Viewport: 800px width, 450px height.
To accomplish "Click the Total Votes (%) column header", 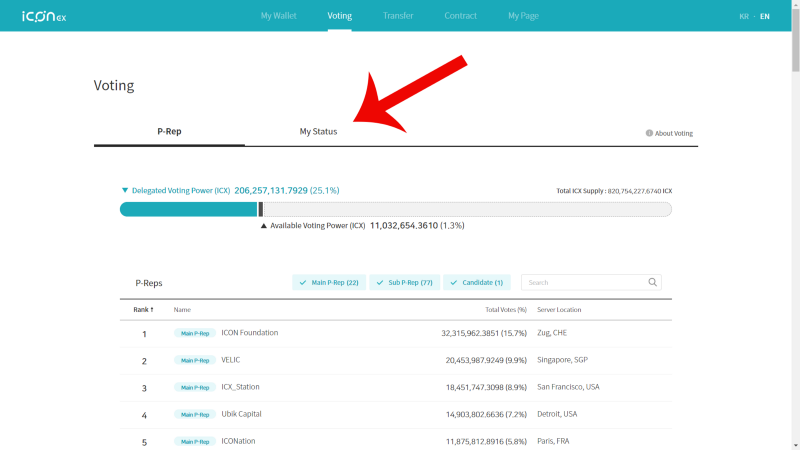I will 506,310.
